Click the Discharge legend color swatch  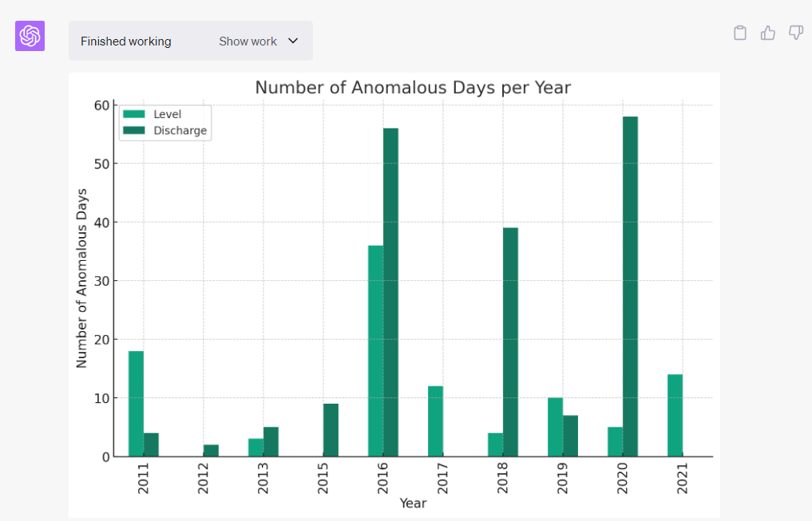click(x=134, y=130)
